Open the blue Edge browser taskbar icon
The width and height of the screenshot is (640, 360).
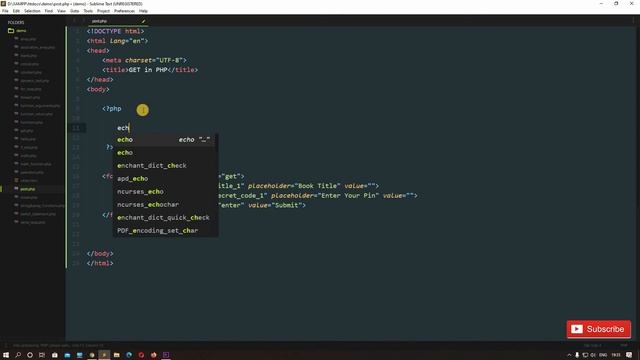click(x=129, y=355)
